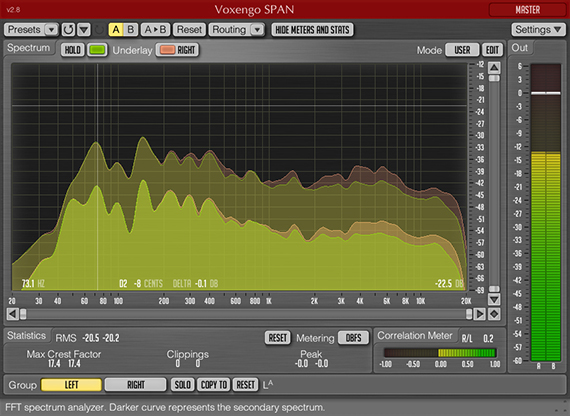Click the DBFS metering selector
This screenshot has height=416, width=570.
coord(353,338)
